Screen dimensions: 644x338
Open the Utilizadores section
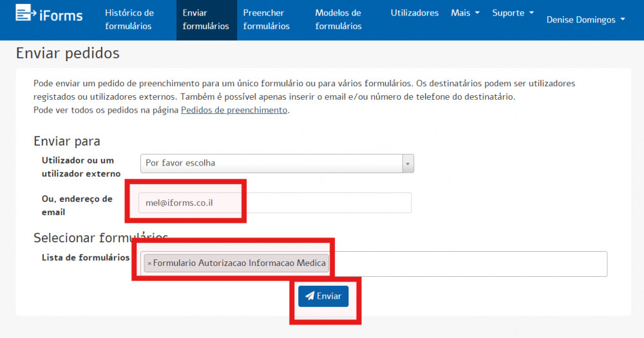pos(414,13)
